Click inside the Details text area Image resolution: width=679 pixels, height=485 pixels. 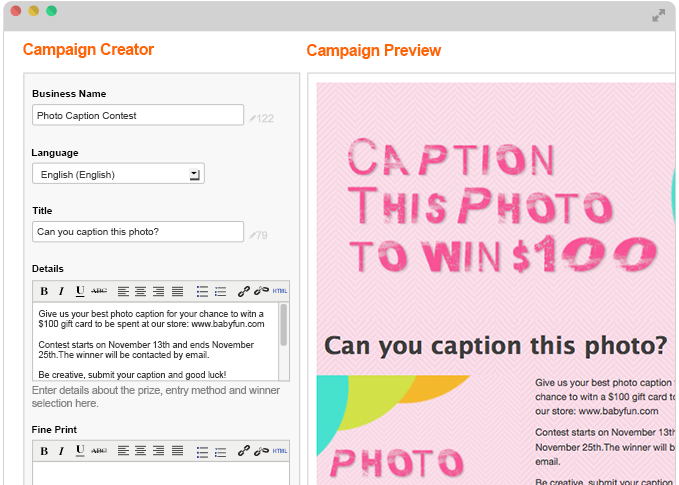tap(156, 342)
